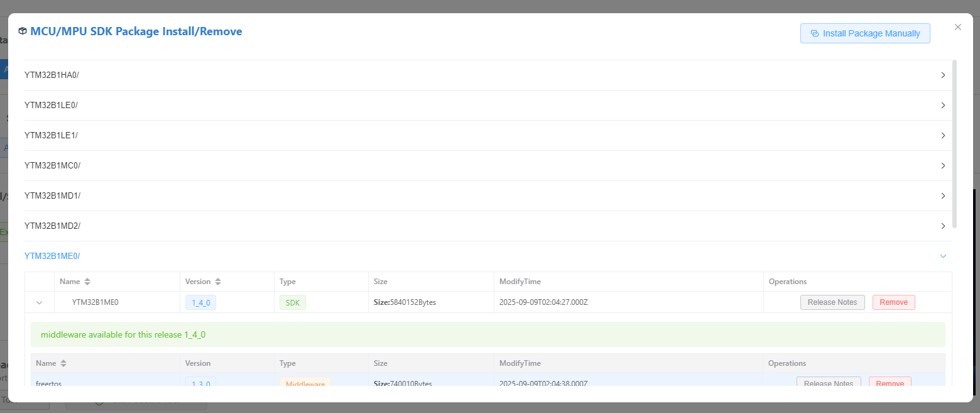Close the SDK Package Install/Remove dialog
Screen dimensions: 980x413
(957, 27)
